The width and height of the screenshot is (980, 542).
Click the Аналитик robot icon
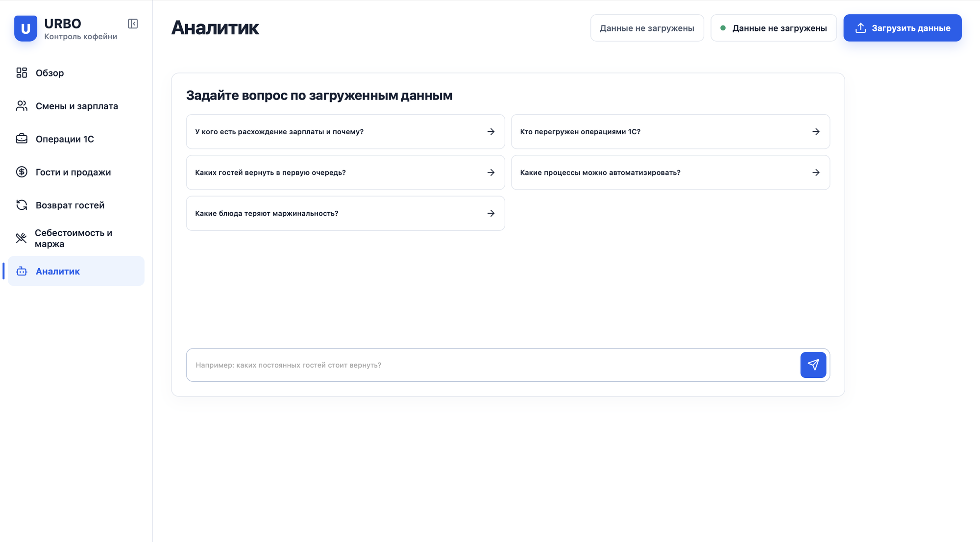tap(22, 271)
